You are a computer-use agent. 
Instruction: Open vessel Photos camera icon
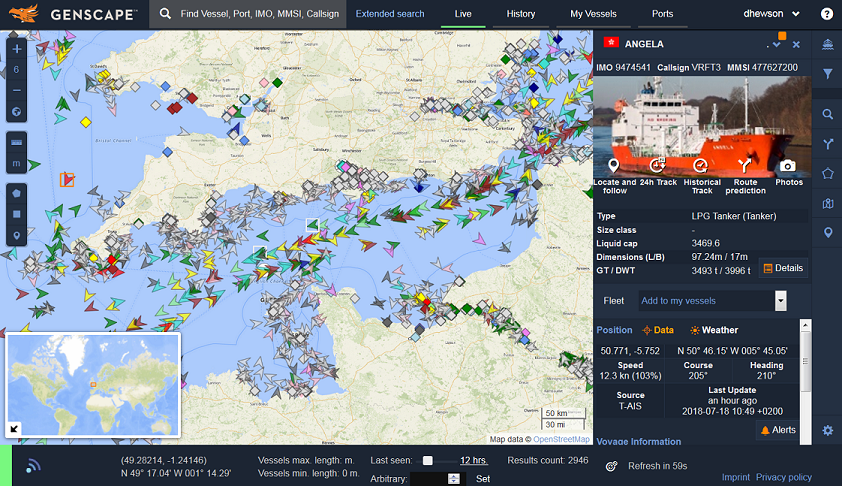[x=788, y=166]
